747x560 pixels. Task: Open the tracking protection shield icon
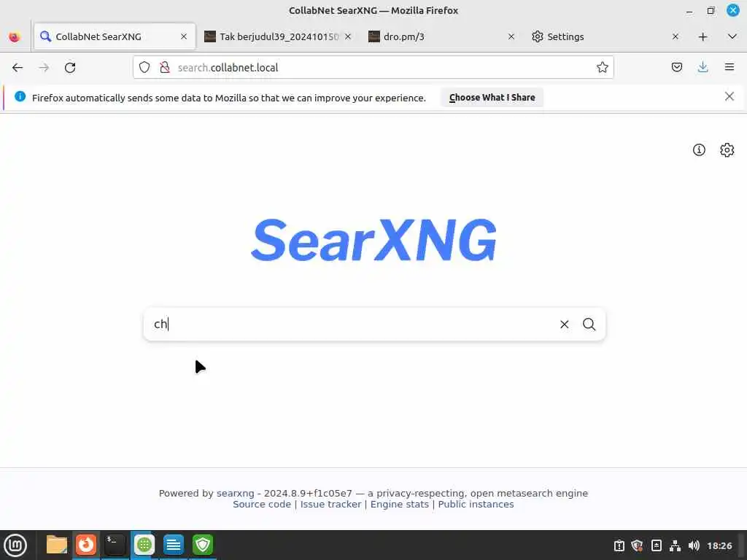click(144, 68)
